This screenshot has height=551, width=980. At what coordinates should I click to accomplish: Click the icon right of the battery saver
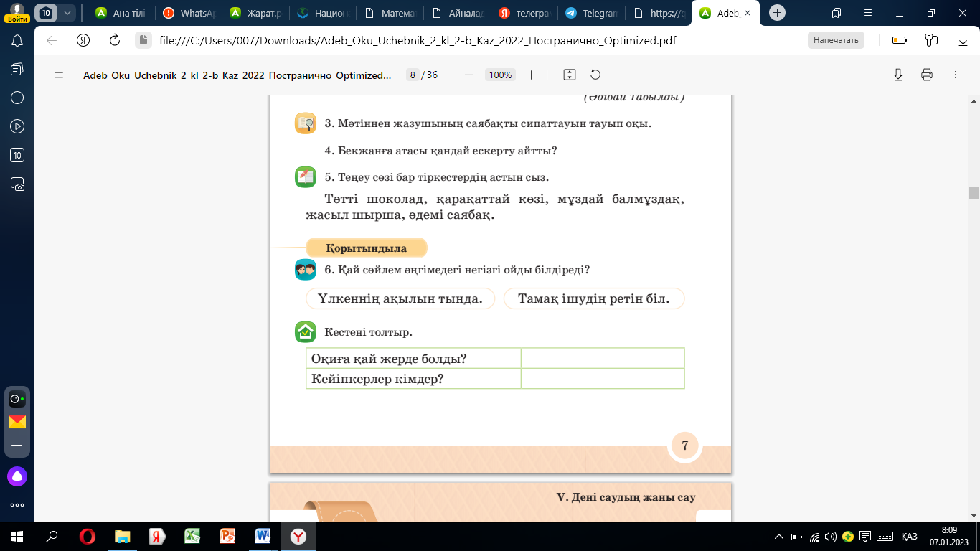(931, 40)
